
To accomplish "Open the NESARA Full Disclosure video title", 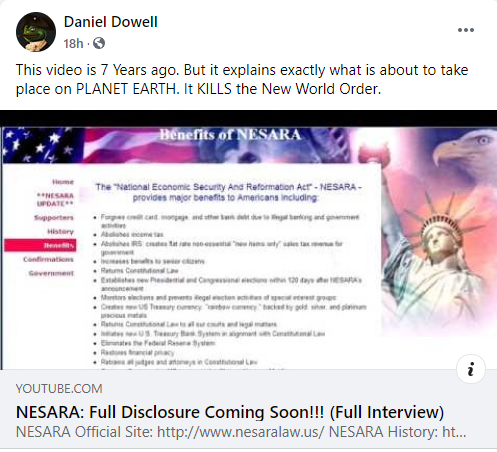I will 230,412.
